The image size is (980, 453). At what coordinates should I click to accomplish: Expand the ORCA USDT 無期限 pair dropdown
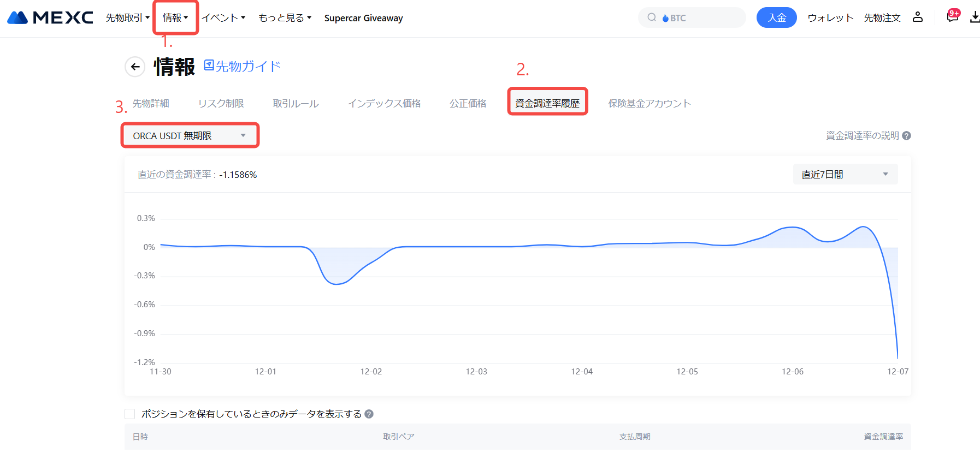pyautogui.click(x=189, y=135)
